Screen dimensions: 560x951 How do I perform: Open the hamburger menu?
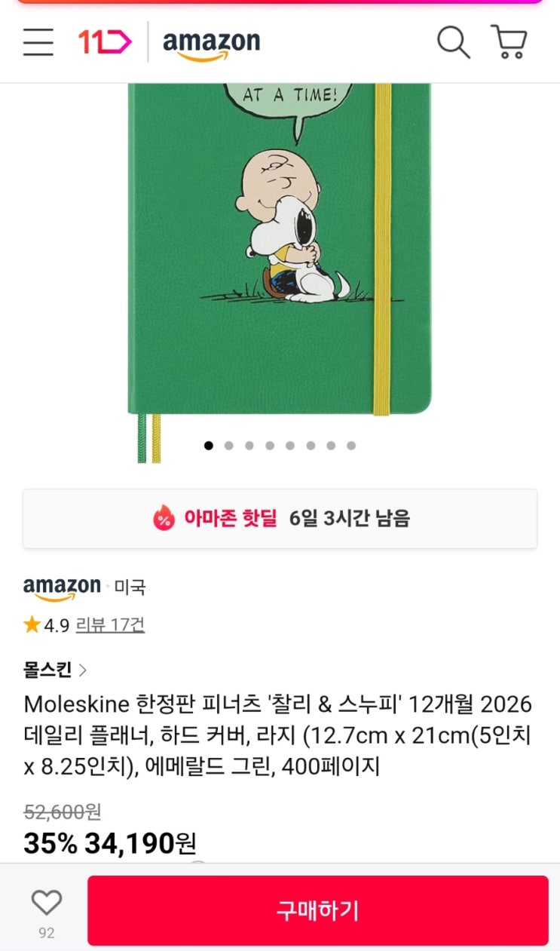38,42
